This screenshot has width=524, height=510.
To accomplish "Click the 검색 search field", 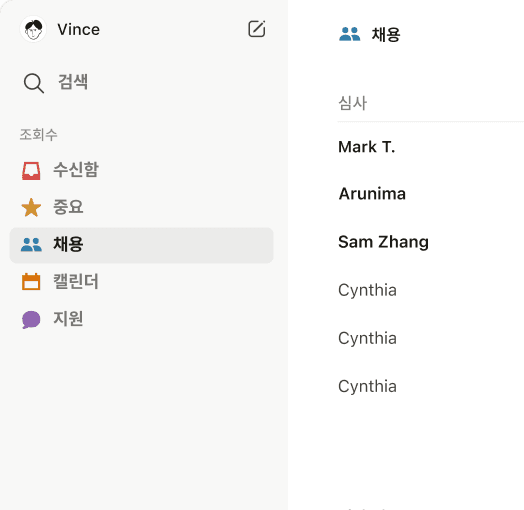I will [x=142, y=83].
